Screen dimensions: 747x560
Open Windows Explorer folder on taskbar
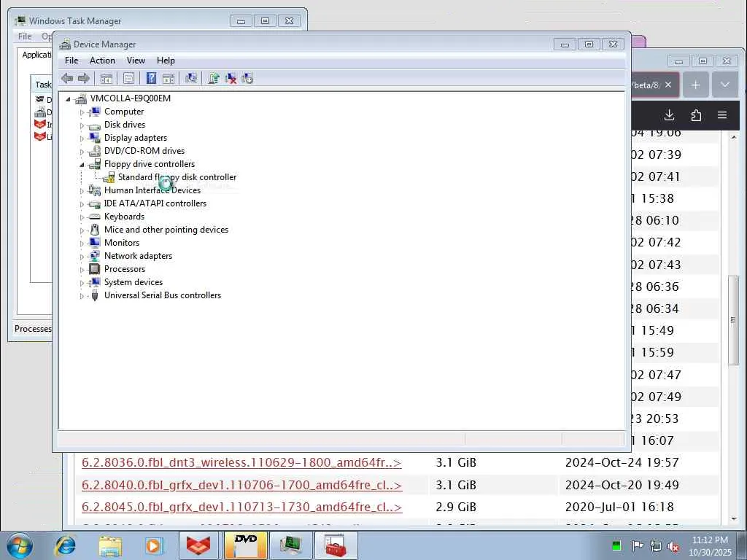(110, 545)
